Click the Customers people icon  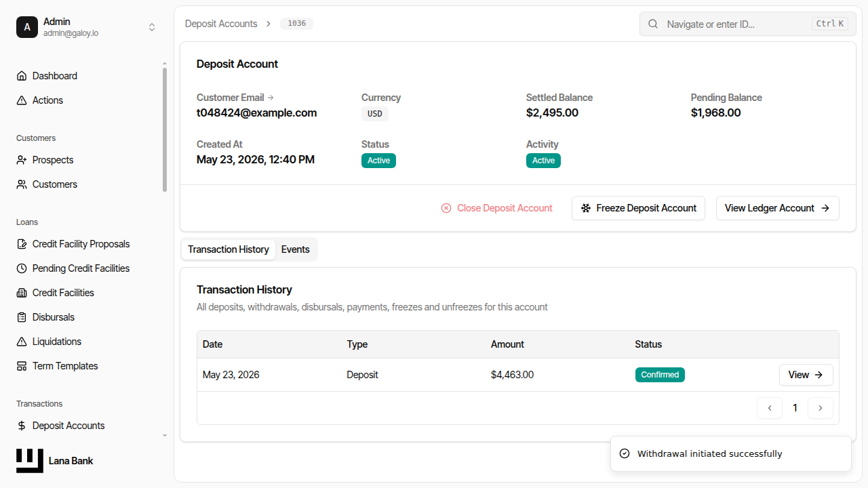22,184
